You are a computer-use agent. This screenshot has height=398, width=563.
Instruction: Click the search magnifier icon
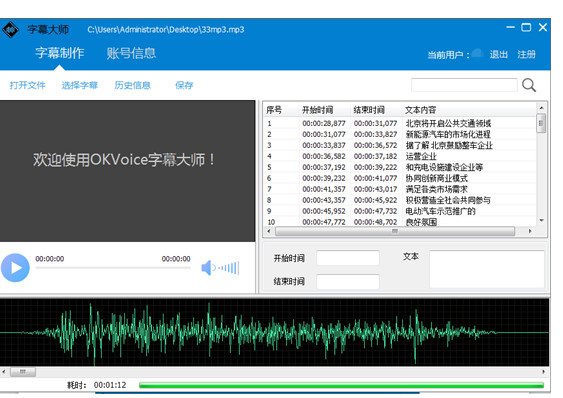point(529,85)
